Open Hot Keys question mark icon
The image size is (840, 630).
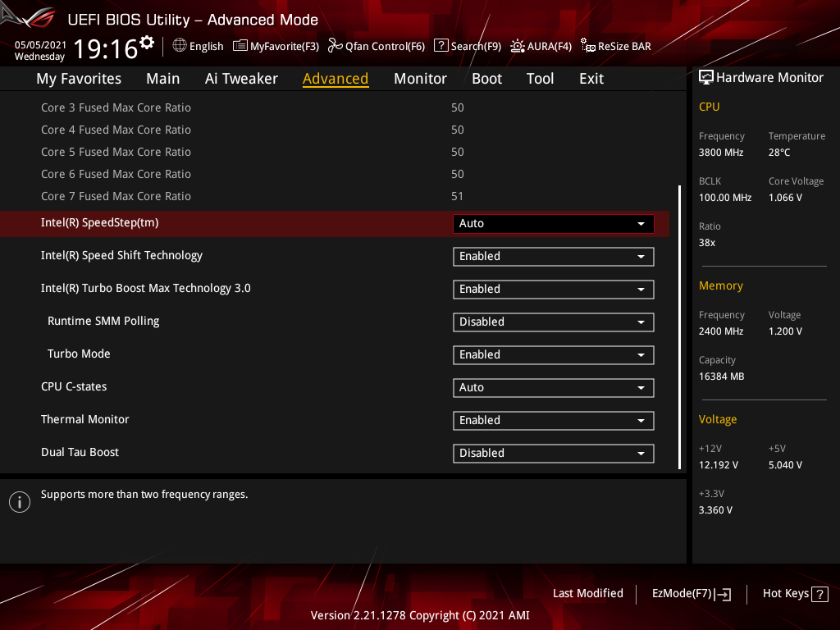(x=819, y=594)
